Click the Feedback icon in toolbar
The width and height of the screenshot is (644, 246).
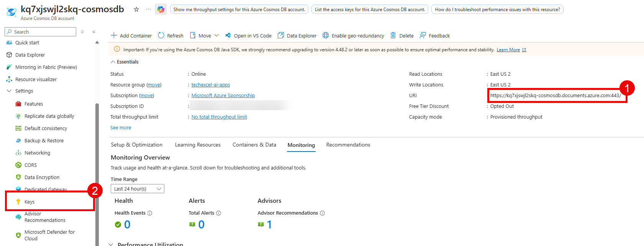coord(423,36)
